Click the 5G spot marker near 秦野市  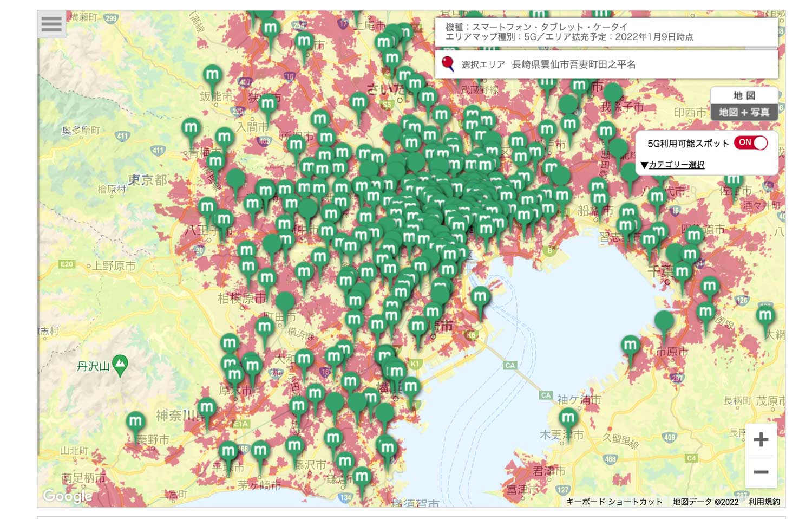coord(135,422)
